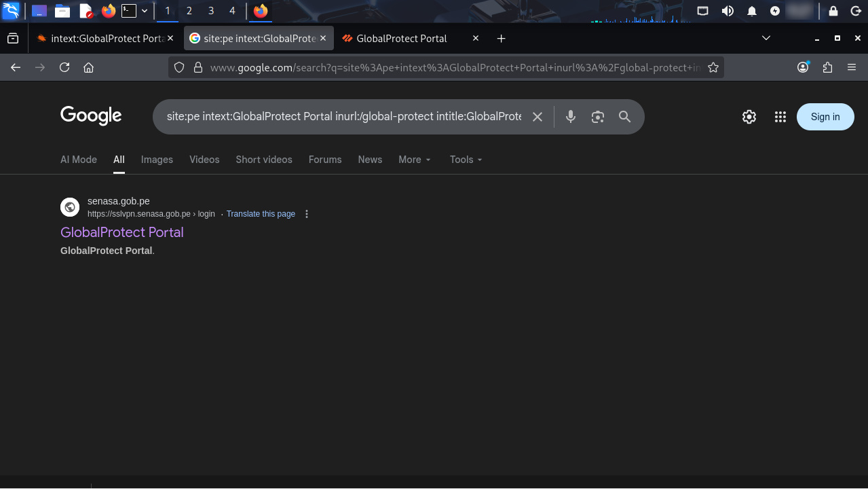This screenshot has height=489, width=868.
Task: Open the Google apps grid
Action: click(780, 117)
